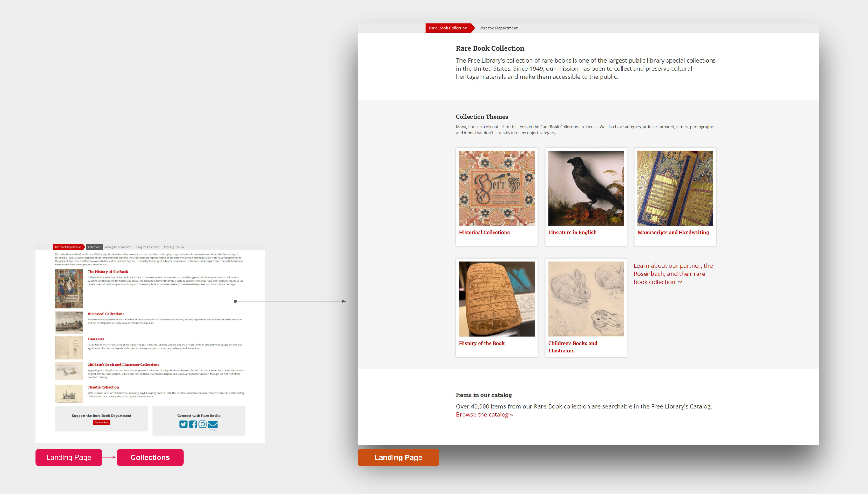The width and height of the screenshot is (868, 494).
Task: Click the newsletter envelope icon
Action: pos(213,424)
